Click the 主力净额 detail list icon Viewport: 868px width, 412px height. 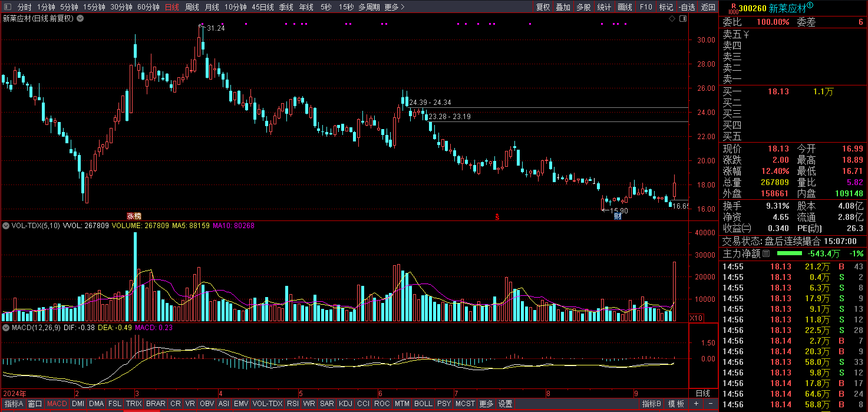pyautogui.click(x=766, y=253)
